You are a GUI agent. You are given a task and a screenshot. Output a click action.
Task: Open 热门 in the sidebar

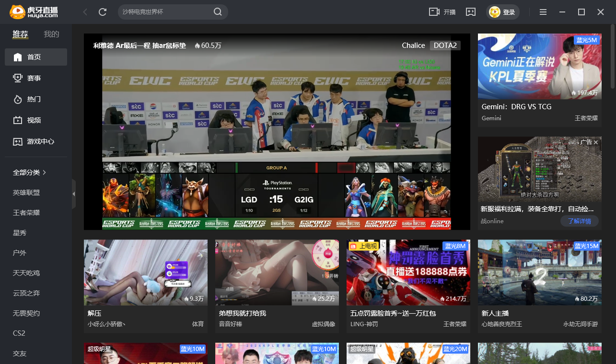[36, 99]
